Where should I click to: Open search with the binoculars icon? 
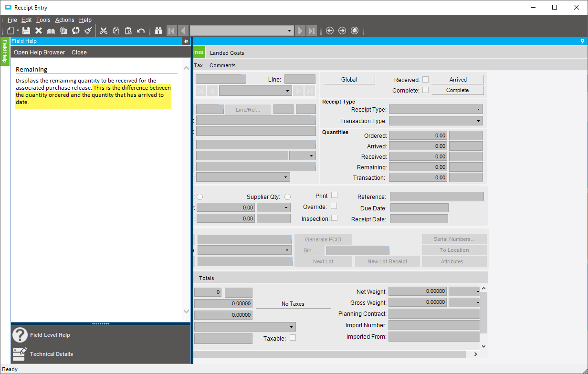159,31
